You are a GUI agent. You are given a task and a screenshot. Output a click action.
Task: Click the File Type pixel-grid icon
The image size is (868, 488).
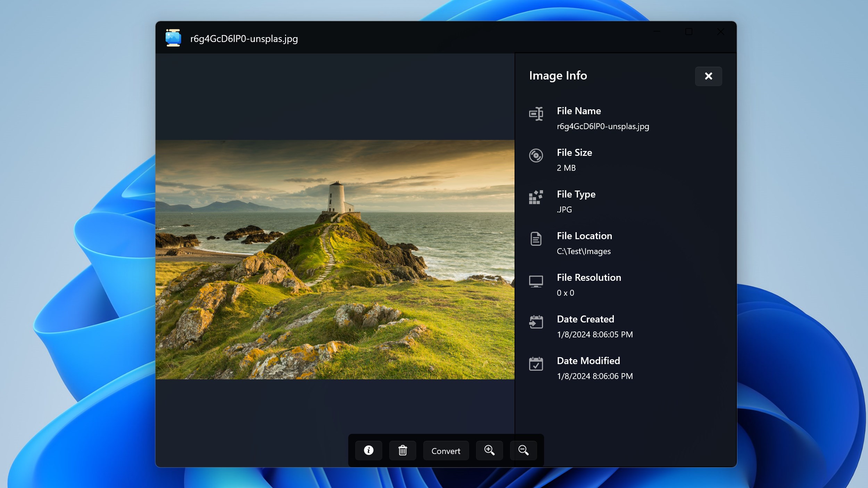536,197
